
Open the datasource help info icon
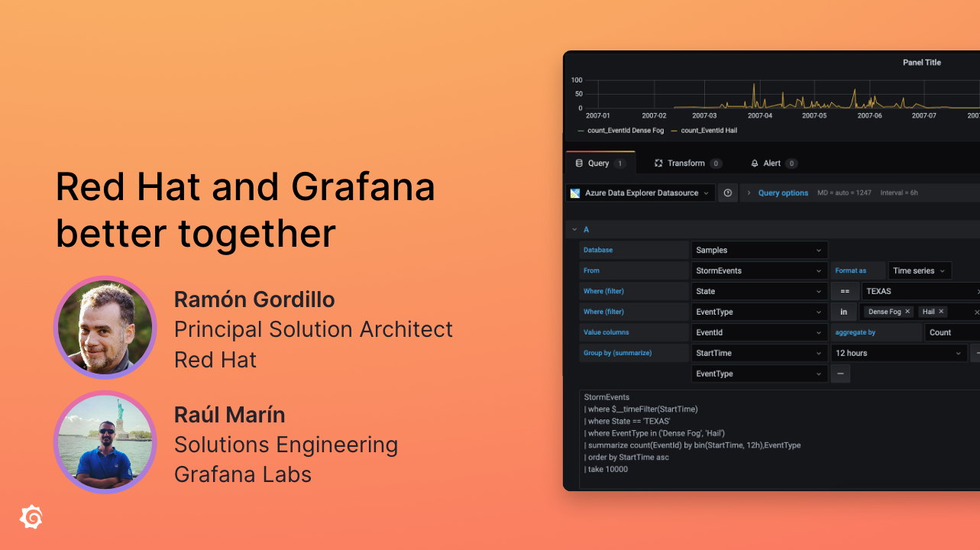tap(727, 192)
